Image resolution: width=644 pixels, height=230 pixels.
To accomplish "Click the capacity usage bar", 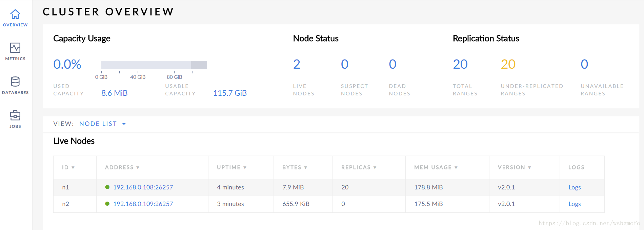I will pyautogui.click(x=154, y=65).
